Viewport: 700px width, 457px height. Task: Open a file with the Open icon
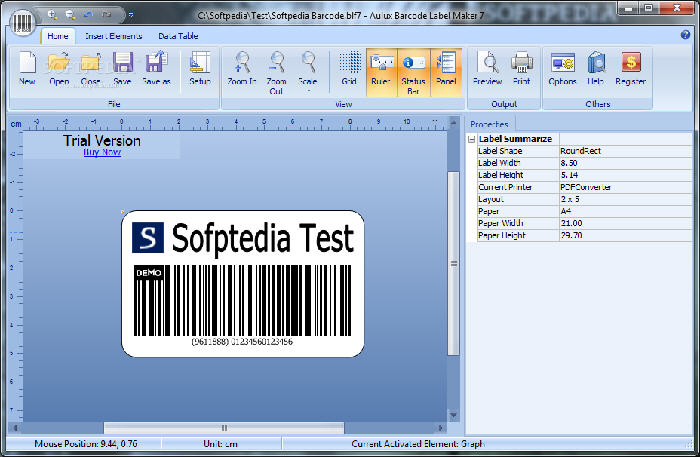click(59, 68)
